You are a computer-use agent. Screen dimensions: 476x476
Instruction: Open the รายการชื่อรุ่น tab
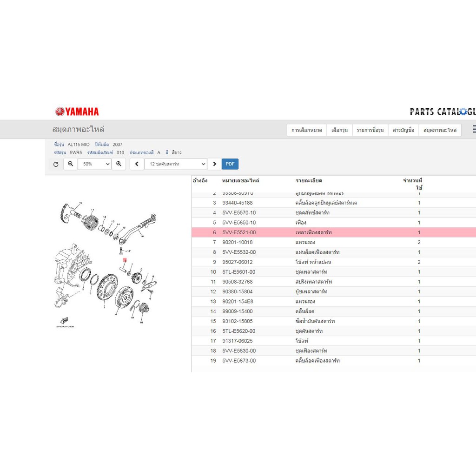tap(370, 130)
